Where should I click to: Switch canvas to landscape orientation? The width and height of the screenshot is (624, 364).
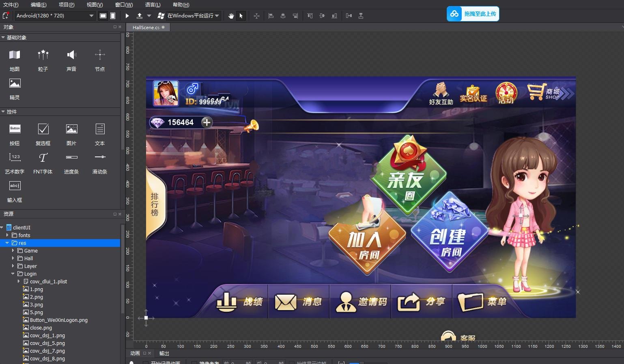pyautogui.click(x=103, y=16)
